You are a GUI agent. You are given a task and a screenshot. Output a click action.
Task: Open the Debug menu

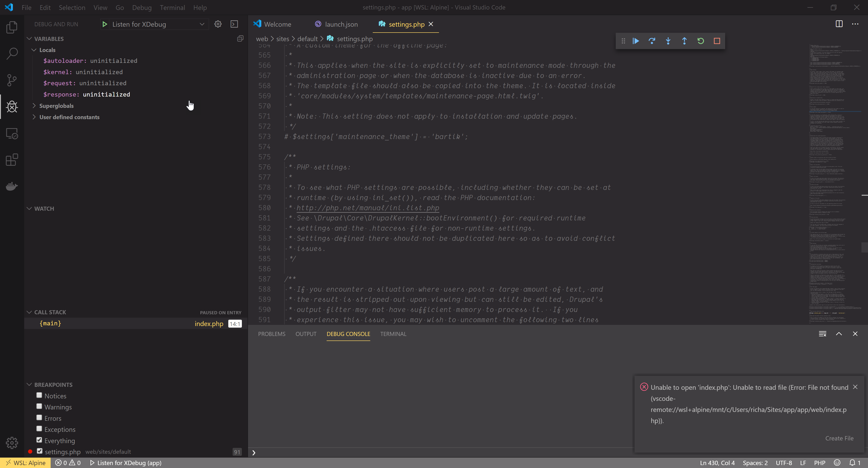[142, 7]
